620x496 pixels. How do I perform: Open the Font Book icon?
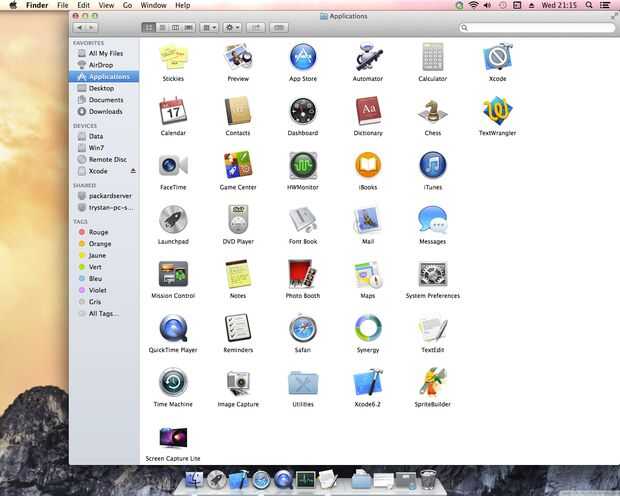303,220
